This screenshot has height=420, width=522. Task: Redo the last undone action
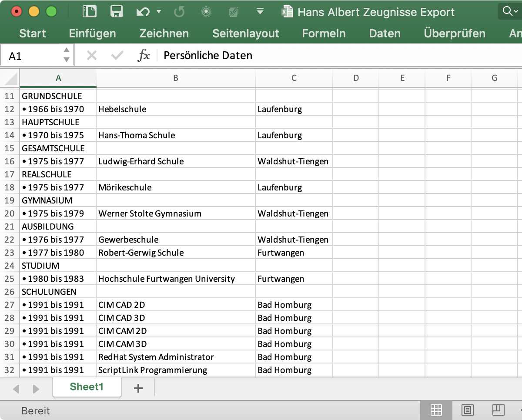point(179,12)
